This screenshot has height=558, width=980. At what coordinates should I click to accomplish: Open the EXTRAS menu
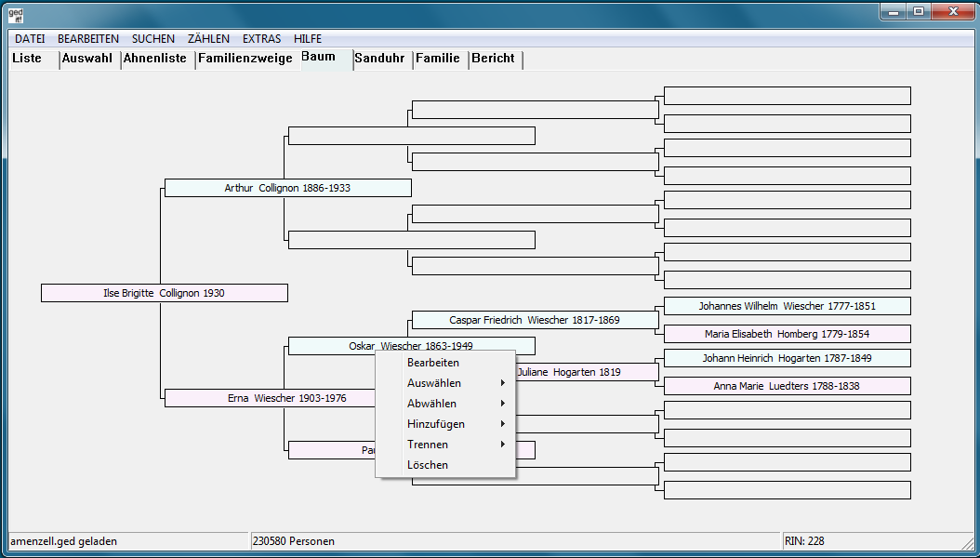[x=262, y=39]
